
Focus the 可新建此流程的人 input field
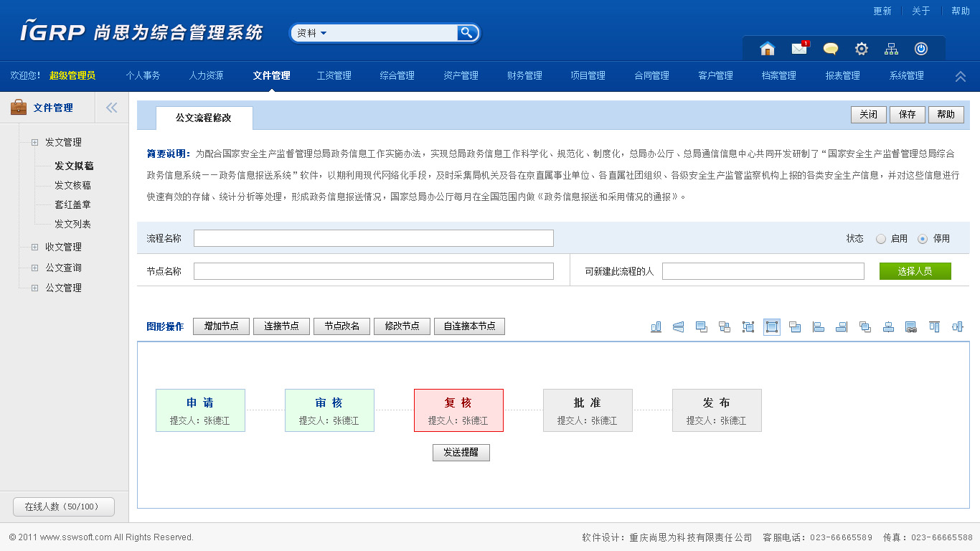(763, 271)
